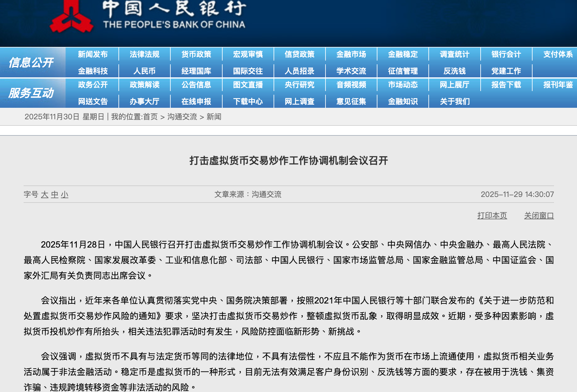Click 关闭窗口 link

(x=539, y=215)
